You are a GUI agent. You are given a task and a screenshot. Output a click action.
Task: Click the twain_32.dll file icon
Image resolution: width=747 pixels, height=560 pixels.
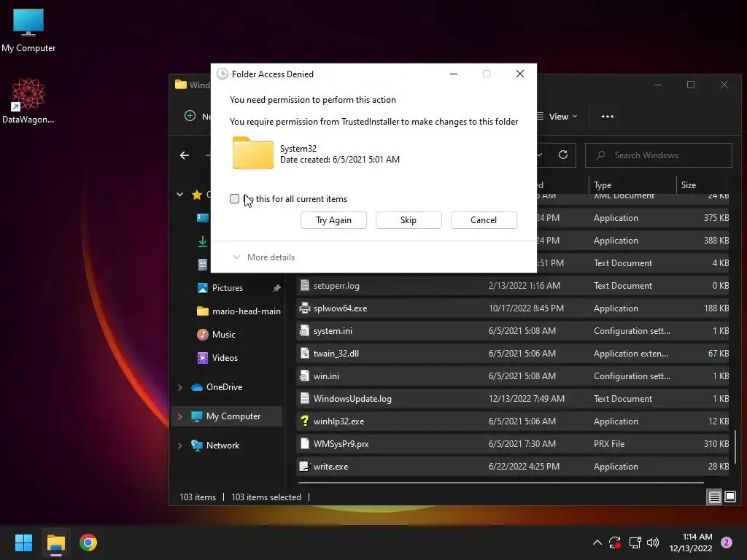(x=304, y=354)
